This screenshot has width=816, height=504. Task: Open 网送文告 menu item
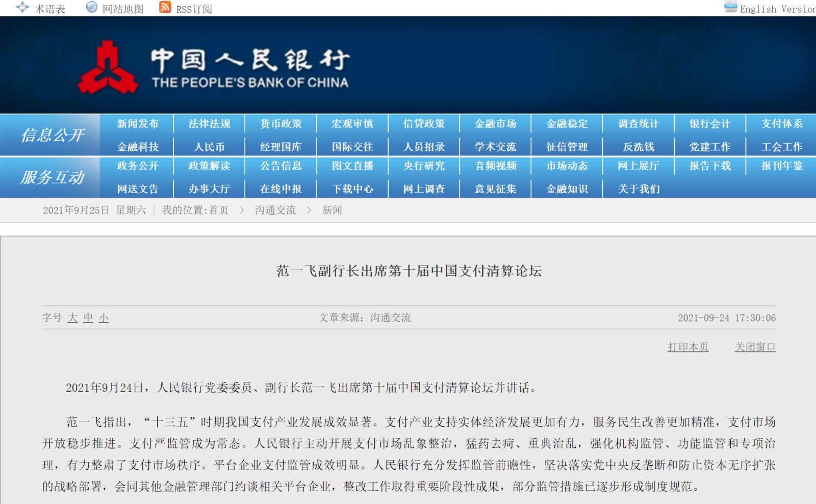click(138, 189)
